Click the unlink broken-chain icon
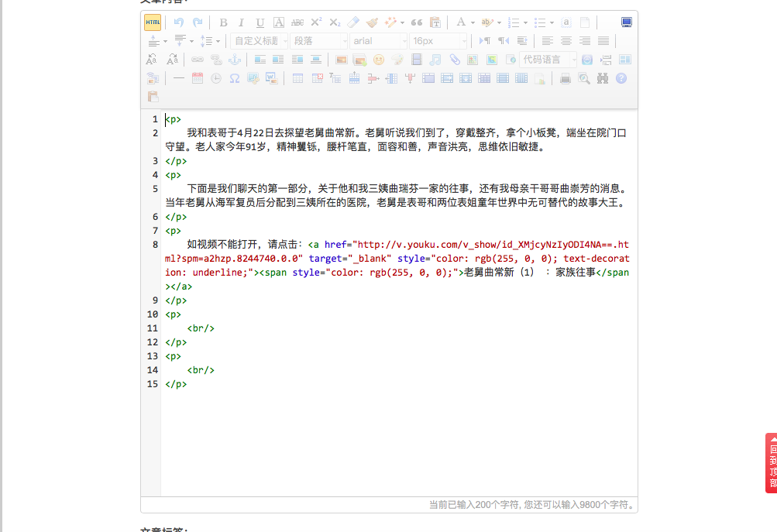 click(x=216, y=60)
